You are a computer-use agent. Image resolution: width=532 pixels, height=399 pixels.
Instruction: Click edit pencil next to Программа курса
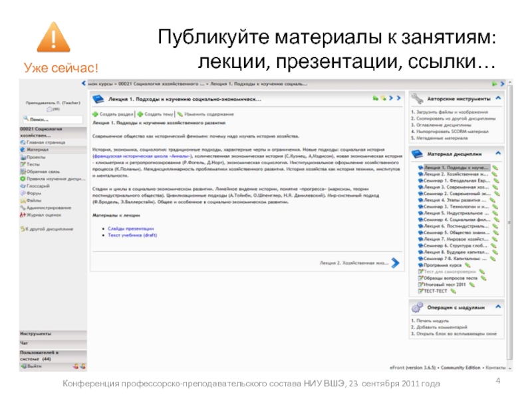467,265
